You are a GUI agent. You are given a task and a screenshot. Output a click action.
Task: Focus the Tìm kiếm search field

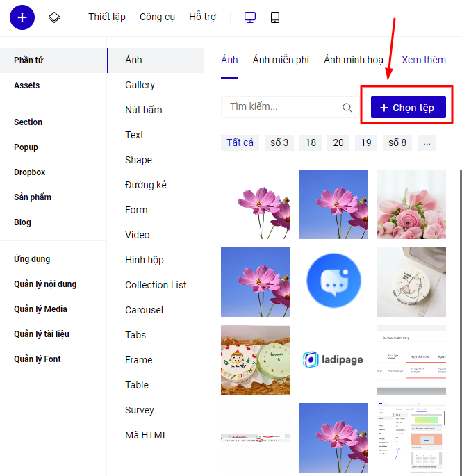pos(281,107)
